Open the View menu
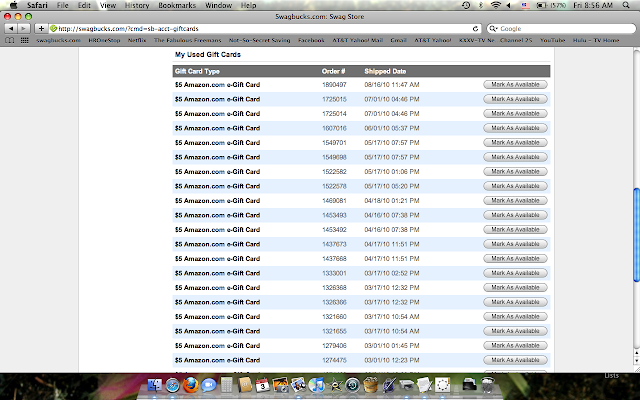The width and height of the screenshot is (640, 400). (108, 5)
